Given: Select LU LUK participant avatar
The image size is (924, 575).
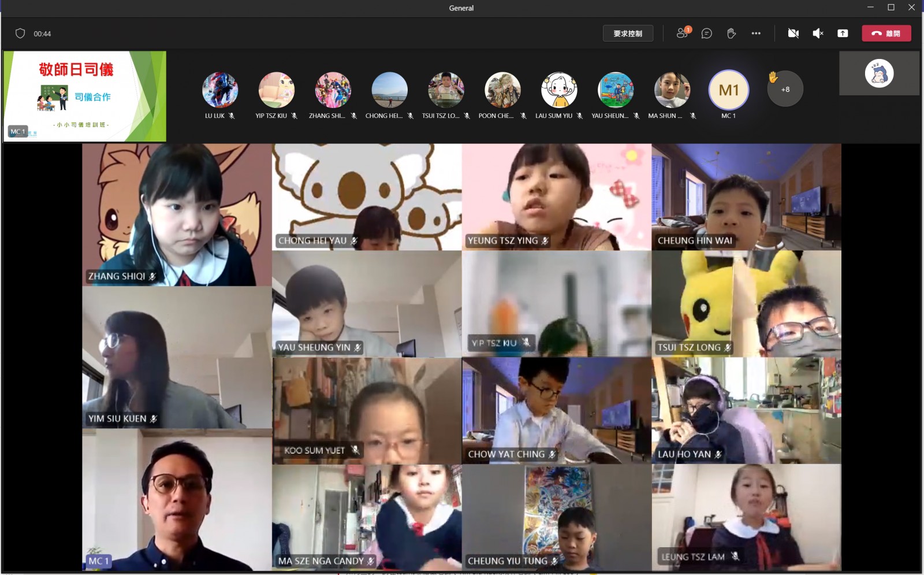Looking at the screenshot, I should [220, 90].
